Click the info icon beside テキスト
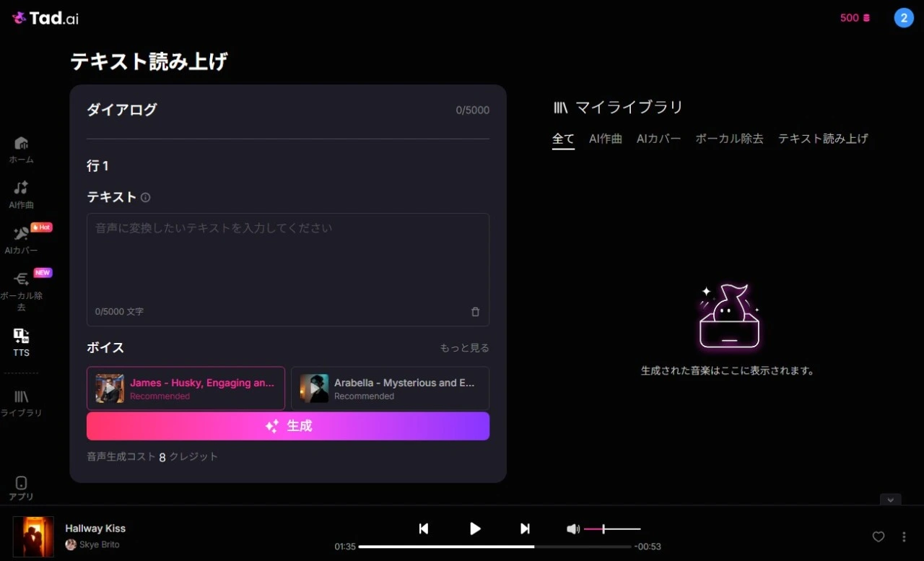This screenshot has height=561, width=924. [x=145, y=197]
